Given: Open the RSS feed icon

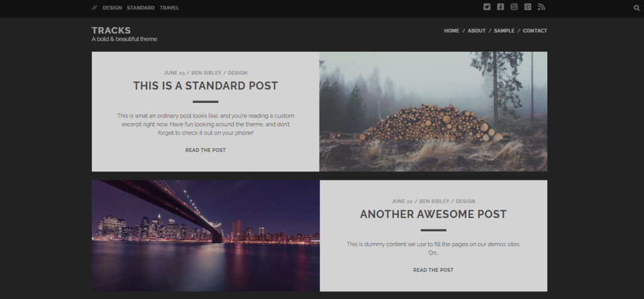Looking at the screenshot, I should tap(541, 6).
